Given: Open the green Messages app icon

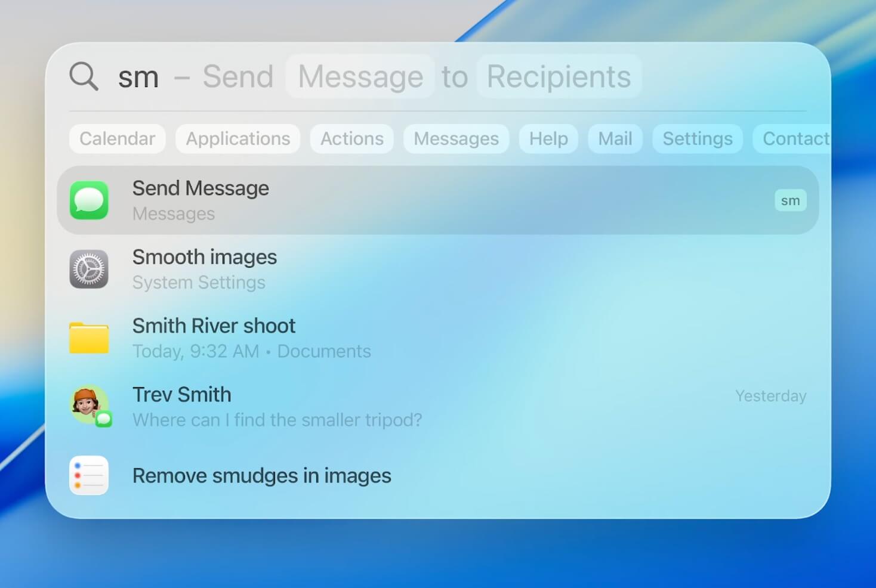Looking at the screenshot, I should [89, 200].
